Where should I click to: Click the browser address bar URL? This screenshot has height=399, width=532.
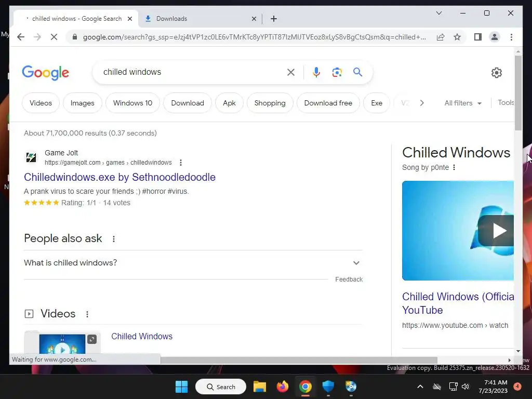point(255,37)
